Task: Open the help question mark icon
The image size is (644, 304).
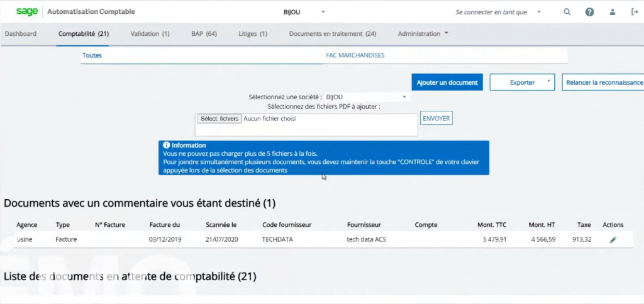Action: coord(589,12)
